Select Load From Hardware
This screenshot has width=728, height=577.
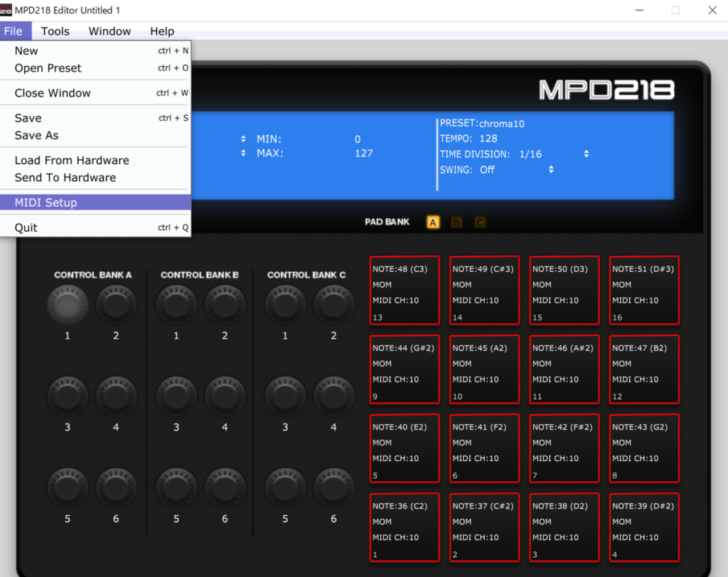coord(96,160)
